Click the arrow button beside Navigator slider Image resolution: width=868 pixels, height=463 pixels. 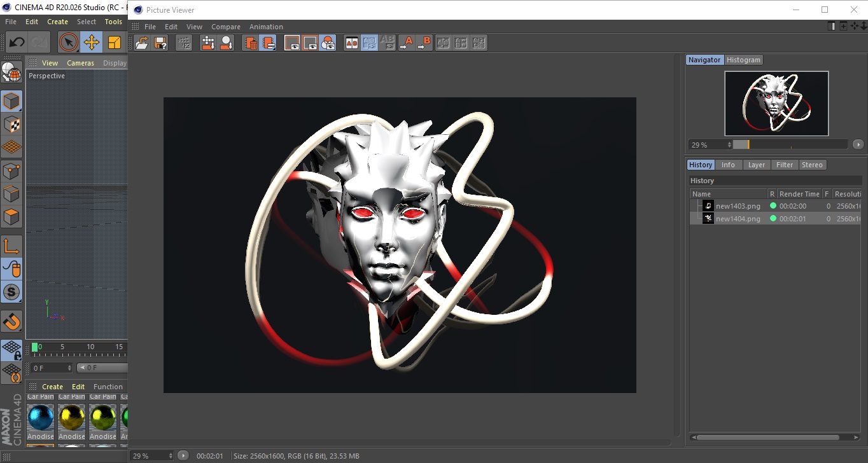click(858, 145)
